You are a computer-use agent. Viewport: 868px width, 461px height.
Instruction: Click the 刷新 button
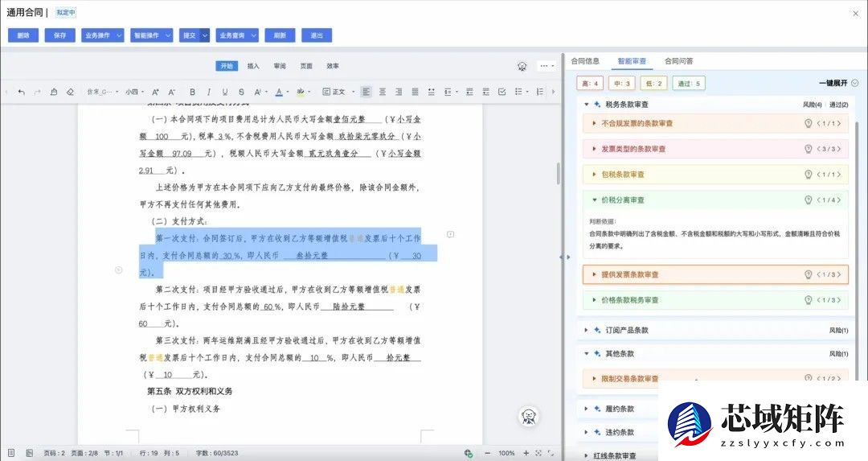(x=280, y=35)
